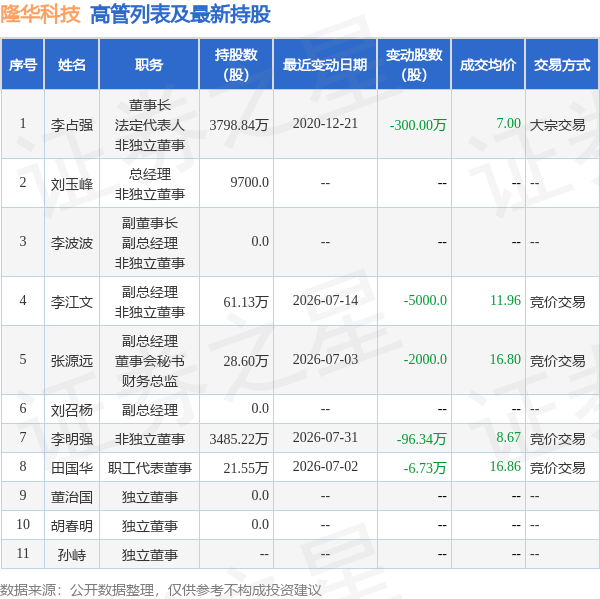The image size is (600, 599).
Task: Click 非独立董事 in 李明强 row
Action: (150, 439)
